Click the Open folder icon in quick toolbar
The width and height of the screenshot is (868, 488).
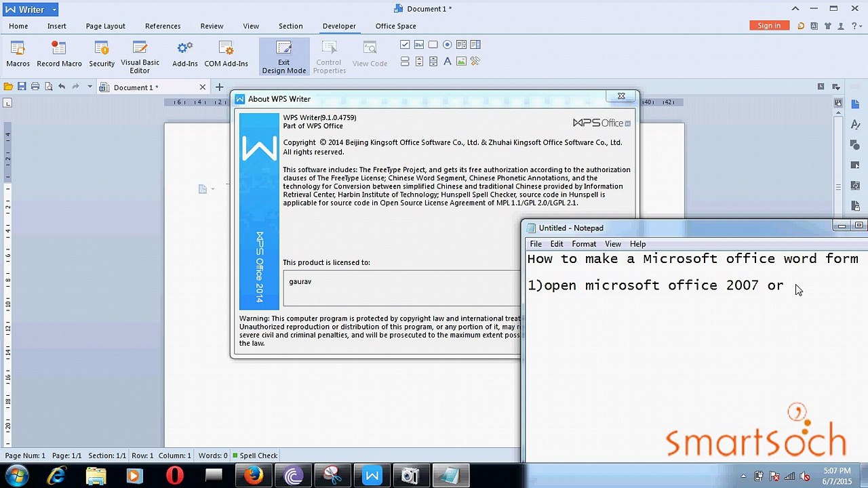pyautogui.click(x=8, y=87)
